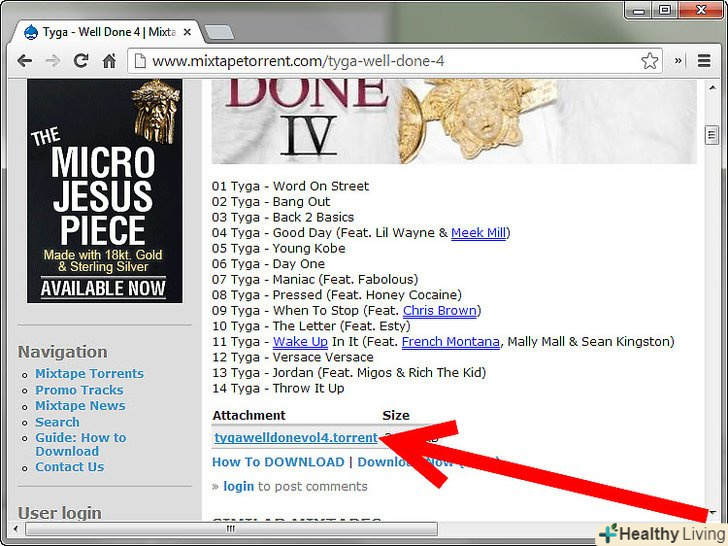Click the Navigation sidebar heading
The width and height of the screenshot is (728, 546).
tap(63, 352)
